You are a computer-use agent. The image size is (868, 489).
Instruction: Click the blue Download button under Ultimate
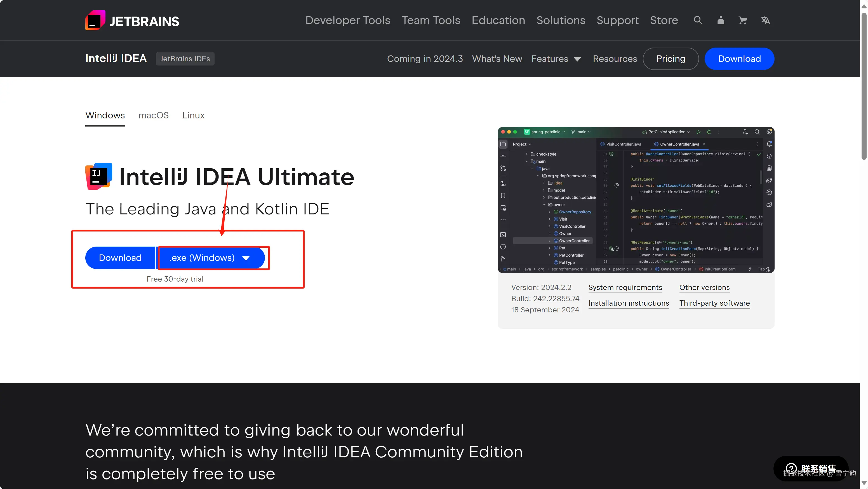(120, 258)
